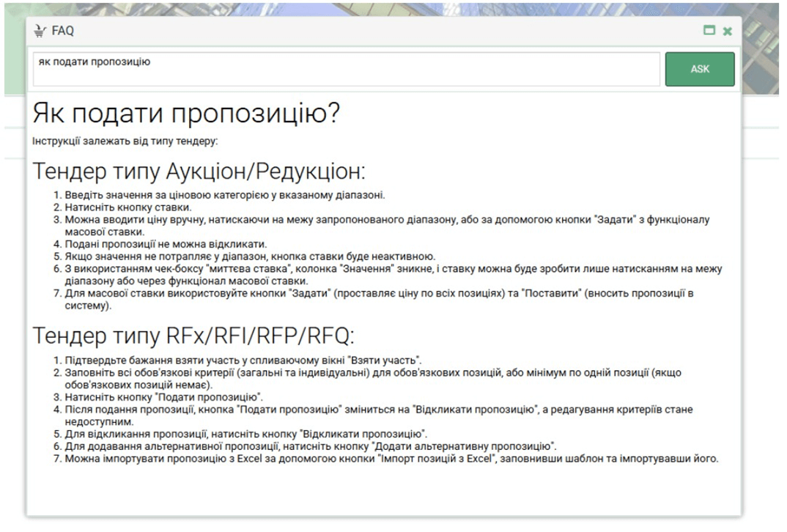Click the "Як подати пропозицію?" main heading

(x=186, y=114)
